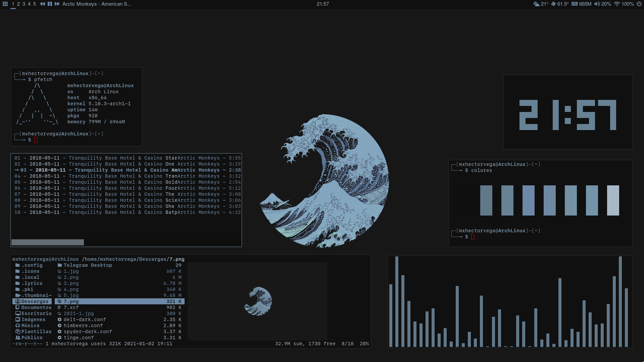Select the .local folder in ranger
The height and width of the screenshot is (362, 644).
pyautogui.click(x=32, y=277)
